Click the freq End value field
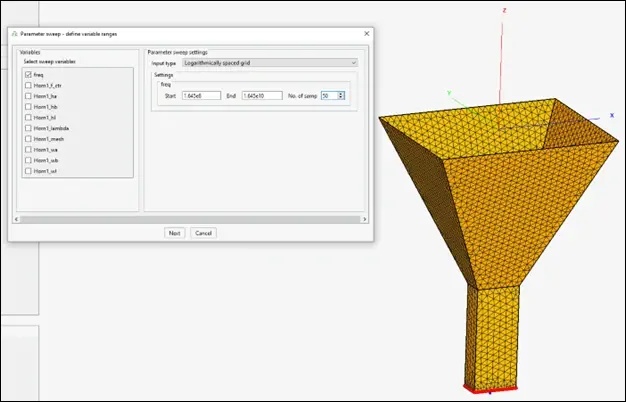The width and height of the screenshot is (626, 402). pyautogui.click(x=262, y=95)
